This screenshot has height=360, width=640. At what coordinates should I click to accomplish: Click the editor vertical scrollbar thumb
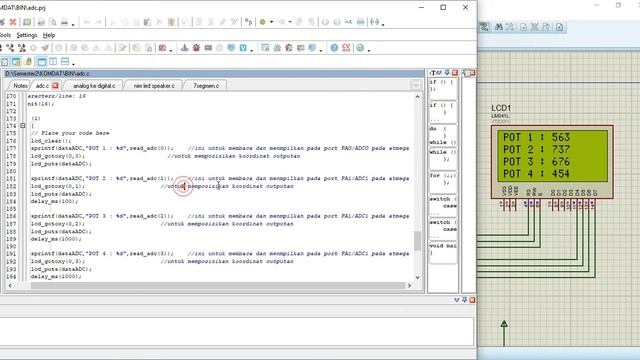(x=418, y=240)
